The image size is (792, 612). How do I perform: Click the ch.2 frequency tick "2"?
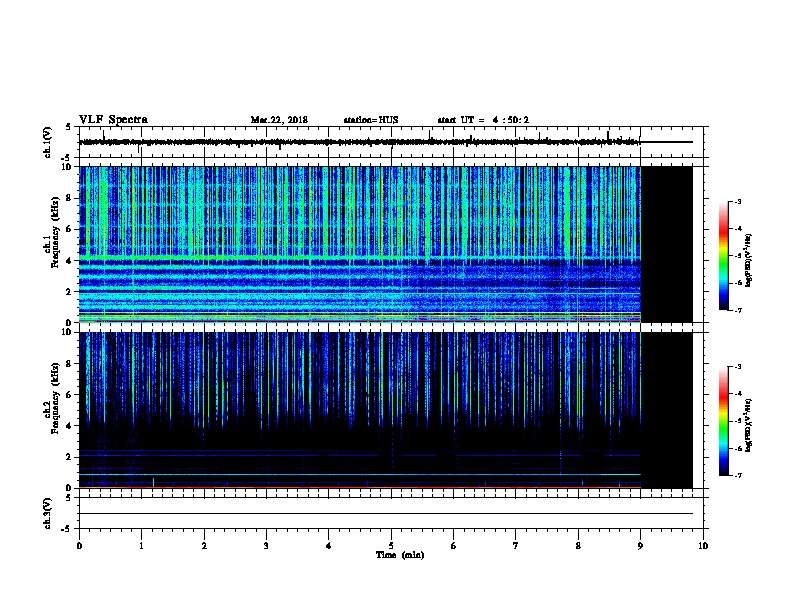click(70, 457)
